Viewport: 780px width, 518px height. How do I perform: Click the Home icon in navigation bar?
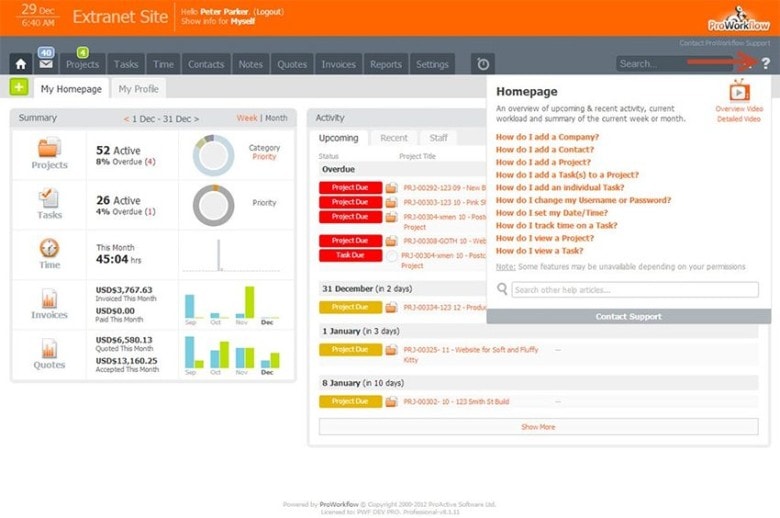pos(20,64)
